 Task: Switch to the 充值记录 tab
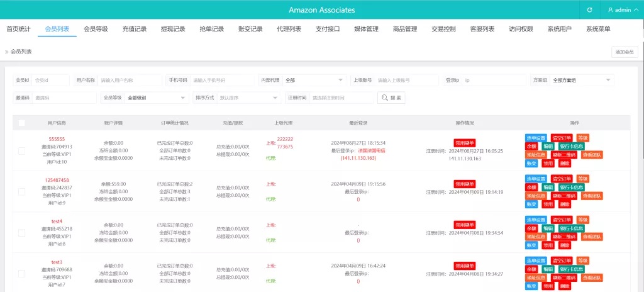[134, 29]
